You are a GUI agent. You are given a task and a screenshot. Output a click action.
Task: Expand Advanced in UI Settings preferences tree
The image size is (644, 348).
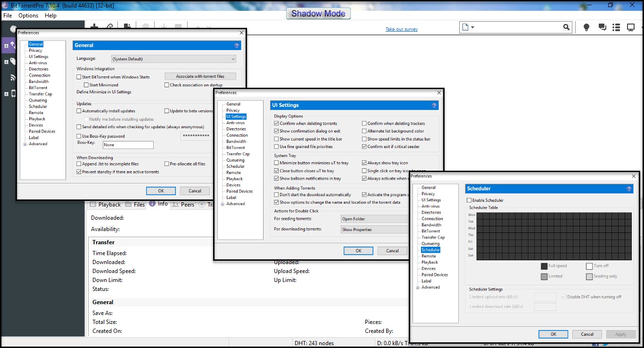coord(223,204)
